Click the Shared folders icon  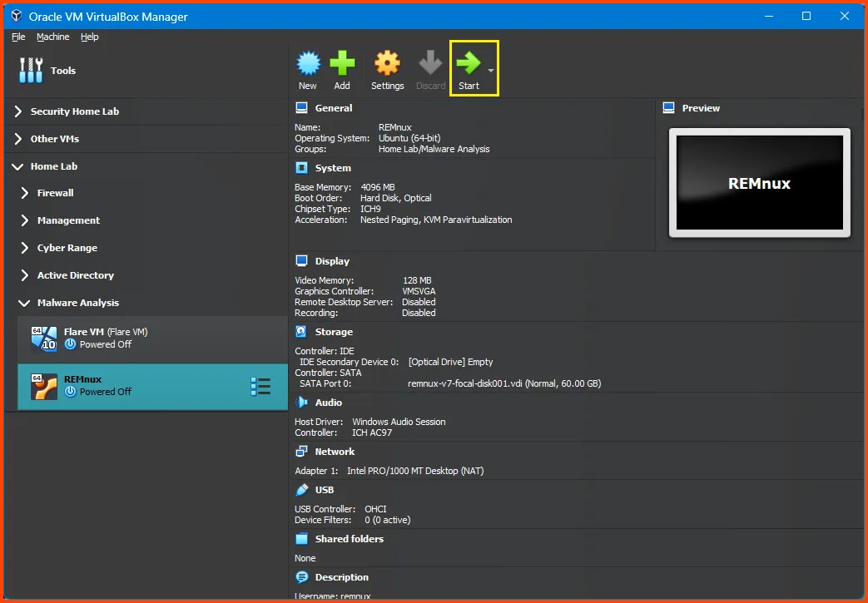coord(302,539)
